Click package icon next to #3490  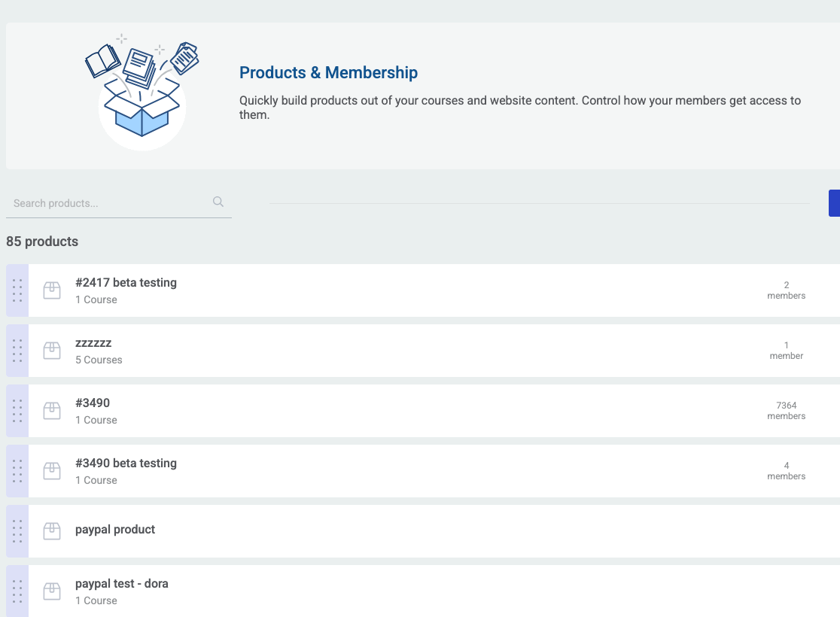(x=52, y=411)
